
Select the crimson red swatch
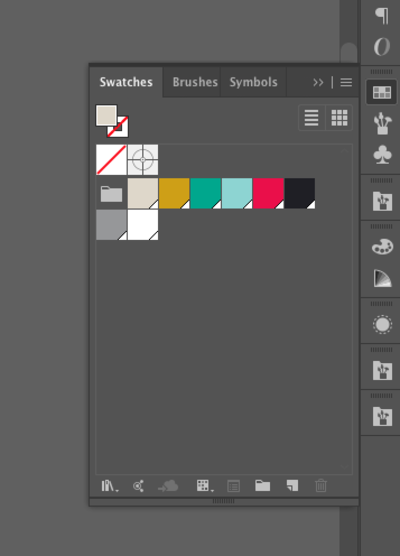pyautogui.click(x=268, y=194)
